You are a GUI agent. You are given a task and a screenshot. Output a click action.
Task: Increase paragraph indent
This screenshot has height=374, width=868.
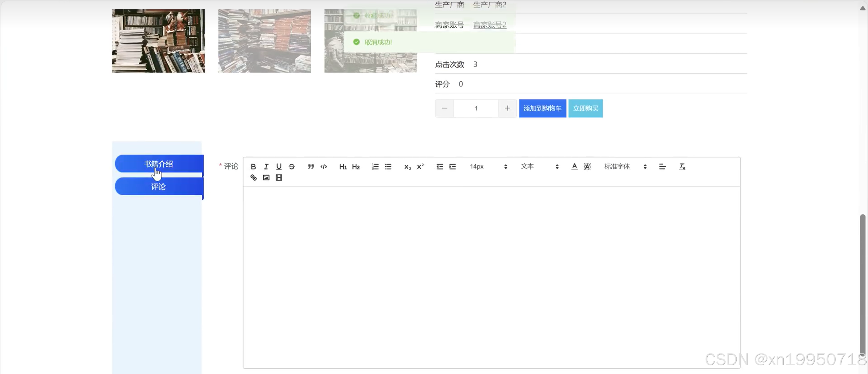452,167
